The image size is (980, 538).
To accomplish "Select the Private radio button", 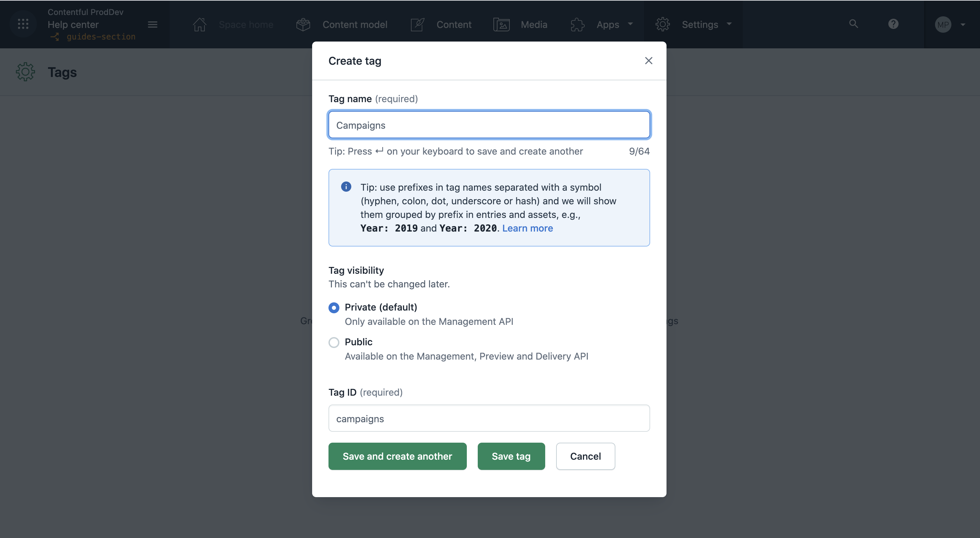I will pos(334,307).
